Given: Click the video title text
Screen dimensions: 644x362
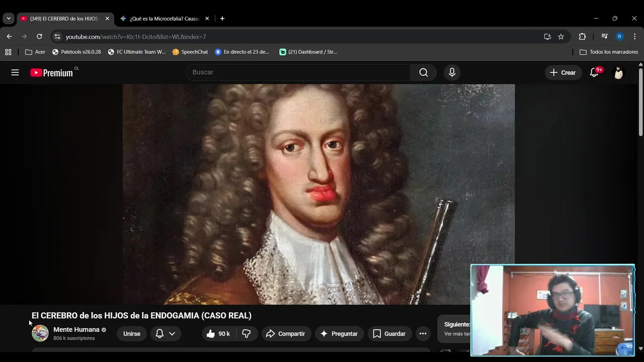Looking at the screenshot, I should 141,316.
